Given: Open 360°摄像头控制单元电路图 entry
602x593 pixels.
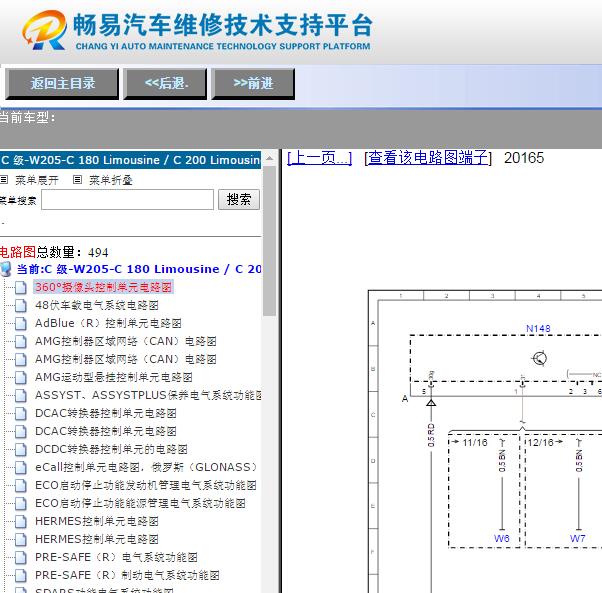Looking at the screenshot, I should [103, 287].
